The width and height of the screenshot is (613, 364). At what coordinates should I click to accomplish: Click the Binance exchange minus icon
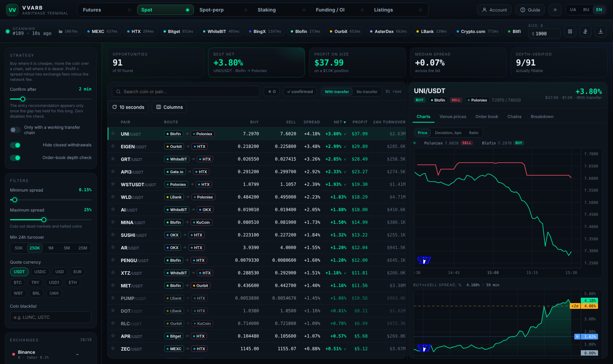click(x=77, y=354)
